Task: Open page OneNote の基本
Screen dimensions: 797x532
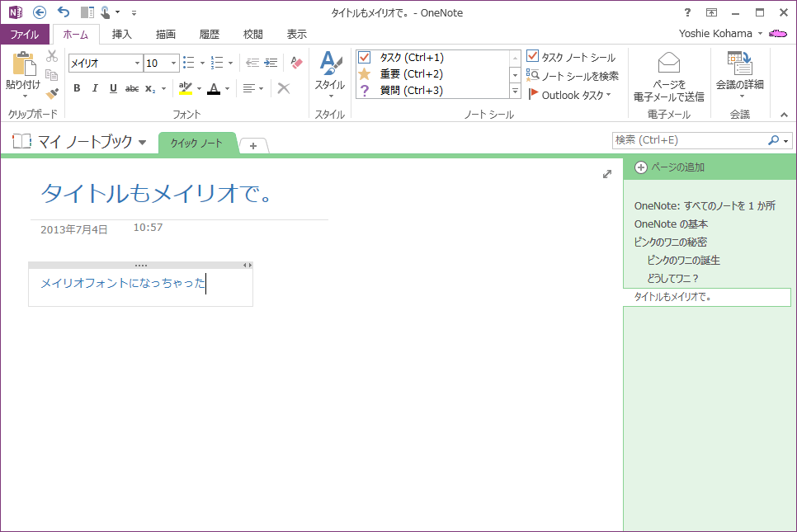Action: 671,224
